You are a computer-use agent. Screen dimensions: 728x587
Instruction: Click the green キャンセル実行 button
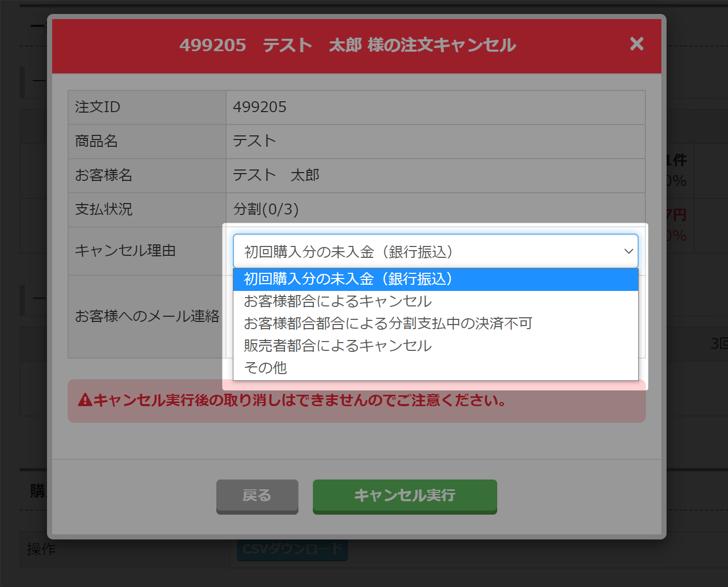(x=404, y=496)
